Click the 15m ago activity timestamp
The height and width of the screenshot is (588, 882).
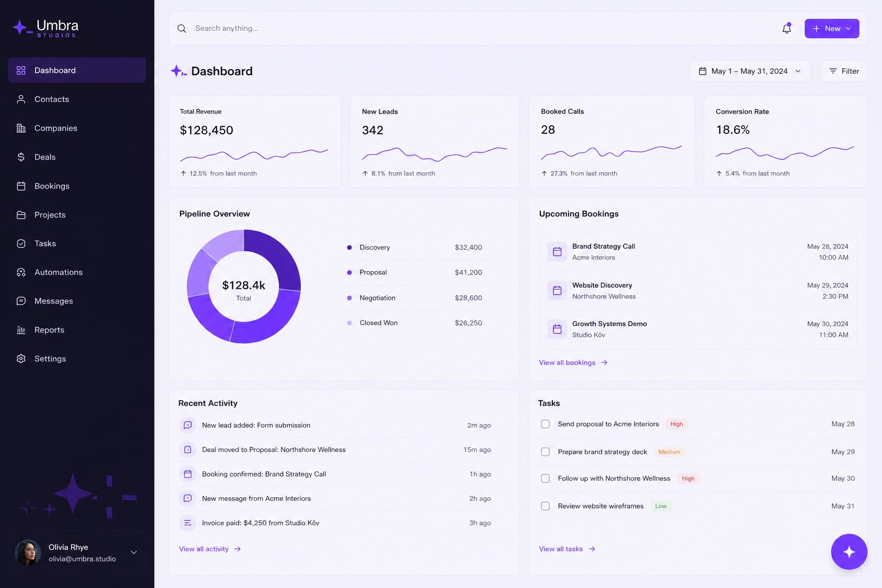(477, 450)
